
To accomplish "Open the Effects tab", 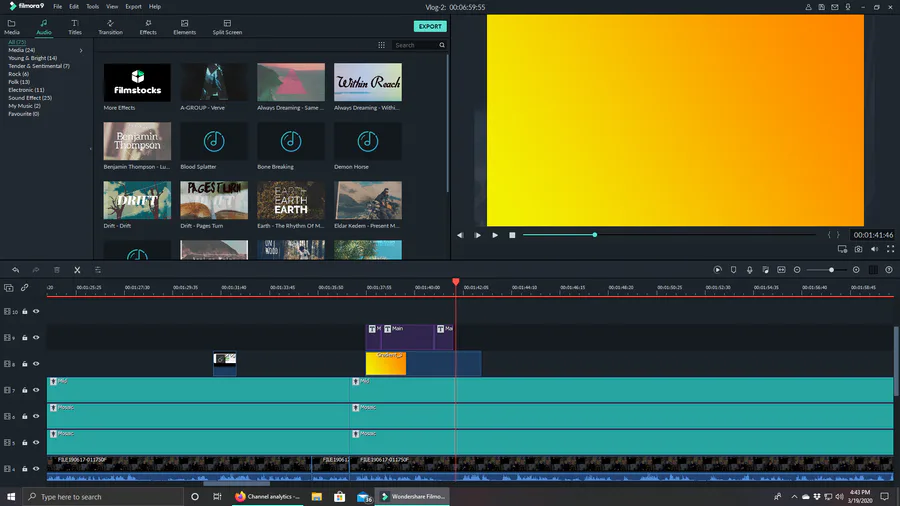I will pyautogui.click(x=148, y=27).
